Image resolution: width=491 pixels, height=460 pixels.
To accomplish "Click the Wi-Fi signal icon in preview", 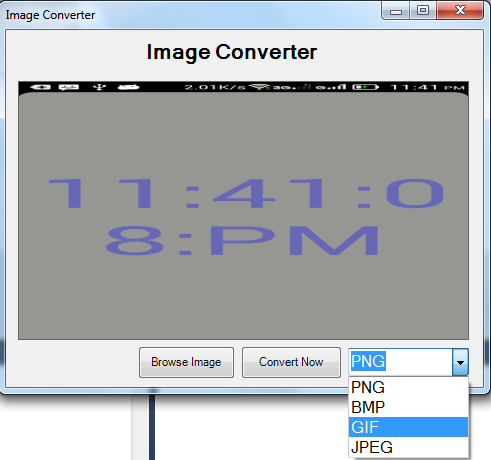I will (x=260, y=87).
